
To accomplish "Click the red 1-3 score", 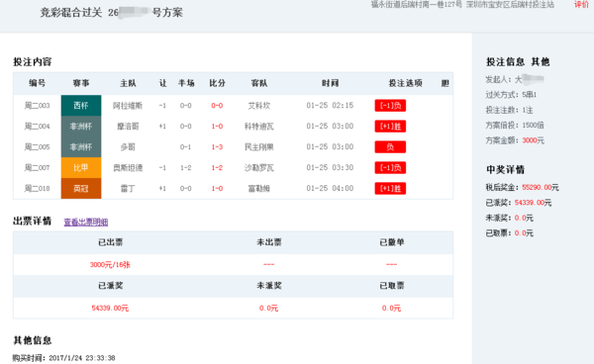I will pyautogui.click(x=217, y=146).
